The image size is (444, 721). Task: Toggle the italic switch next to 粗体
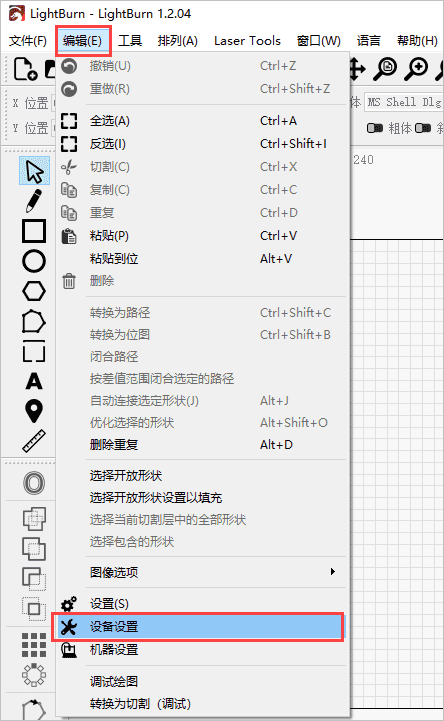coord(423,128)
